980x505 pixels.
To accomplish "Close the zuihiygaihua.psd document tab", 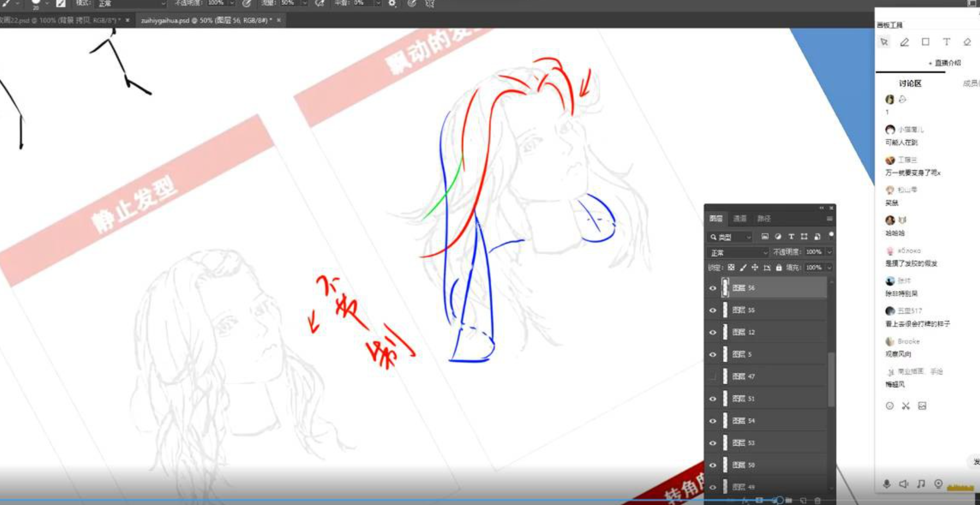I will (x=279, y=20).
